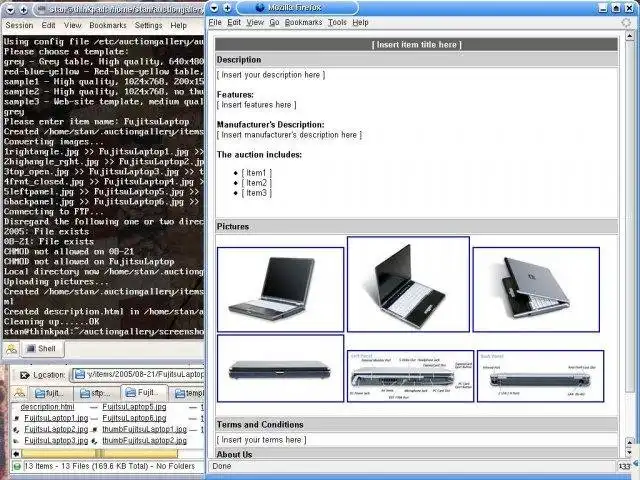Open the Konsole Settings menu
This screenshot has height=480, width=640.
(x=148, y=25)
